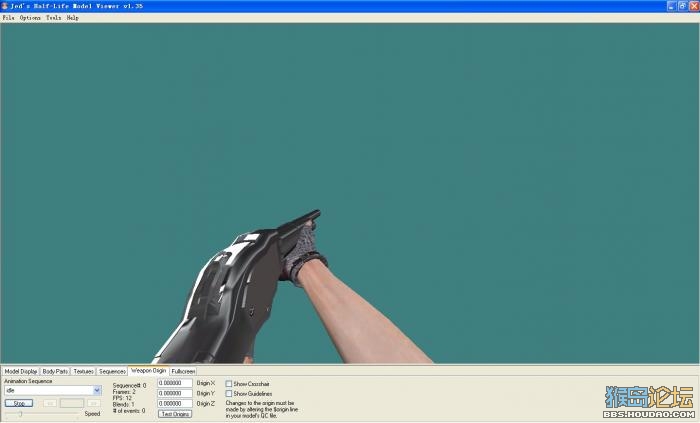The height and width of the screenshot is (423, 700).
Task: Click the 'Blends: 1' info text
Action: (124, 404)
